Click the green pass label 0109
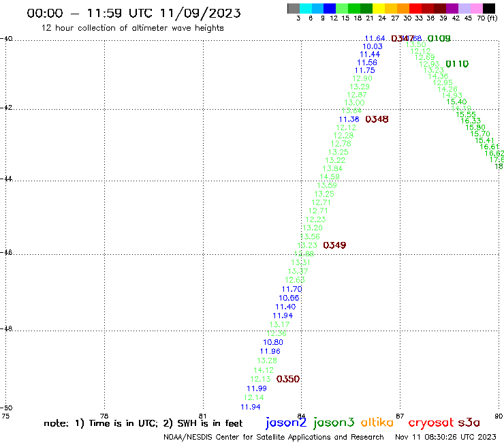The width and height of the screenshot is (504, 443). 439,39
